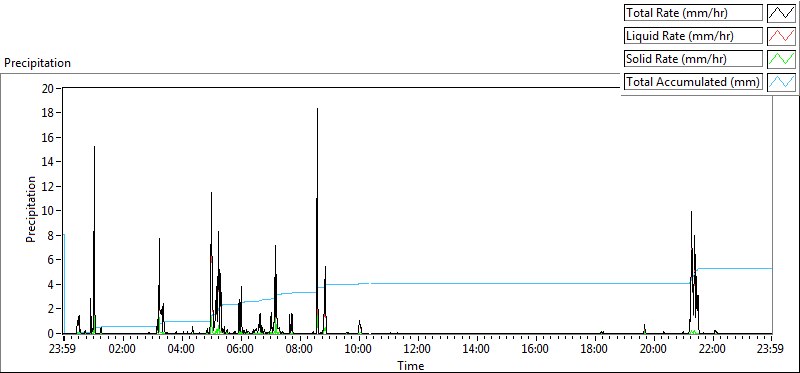
Task: Click the Precipitation chart title
Action: (x=38, y=63)
